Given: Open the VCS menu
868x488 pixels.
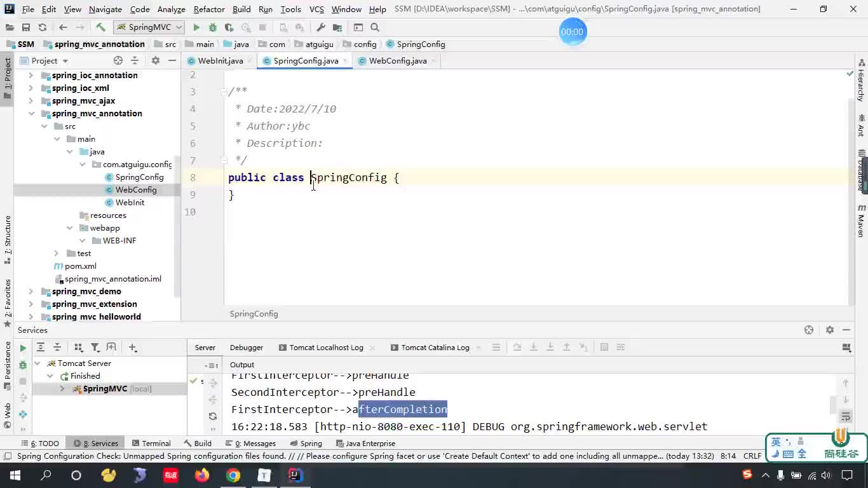Looking at the screenshot, I should tap(316, 9).
